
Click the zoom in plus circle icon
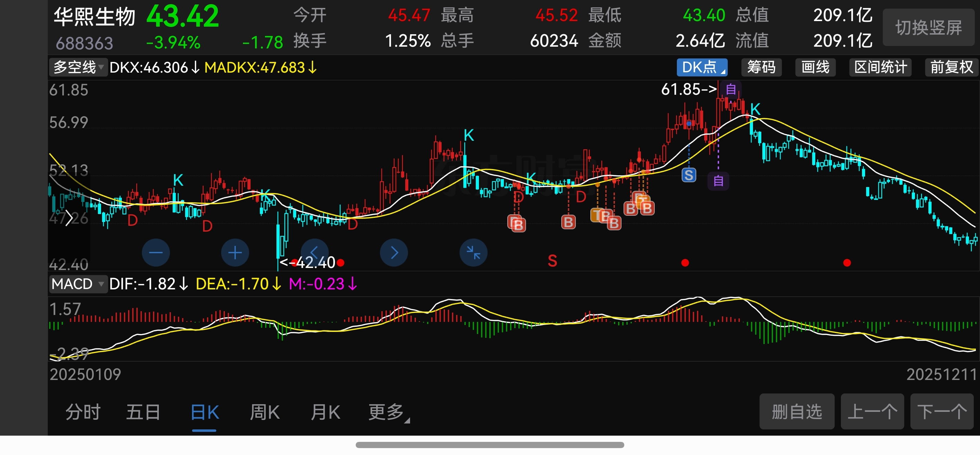235,252
